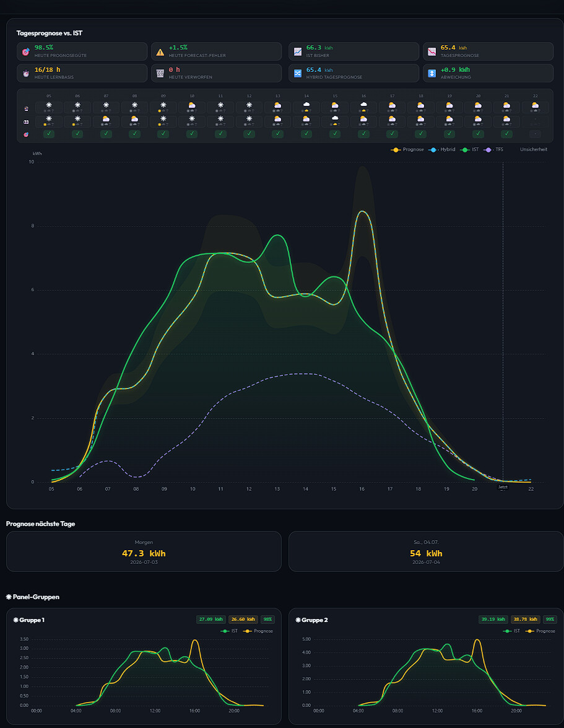The width and height of the screenshot is (564, 728).
Task: Click the shuffle icon beside Hybrid Tagesprognose
Action: [x=298, y=73]
